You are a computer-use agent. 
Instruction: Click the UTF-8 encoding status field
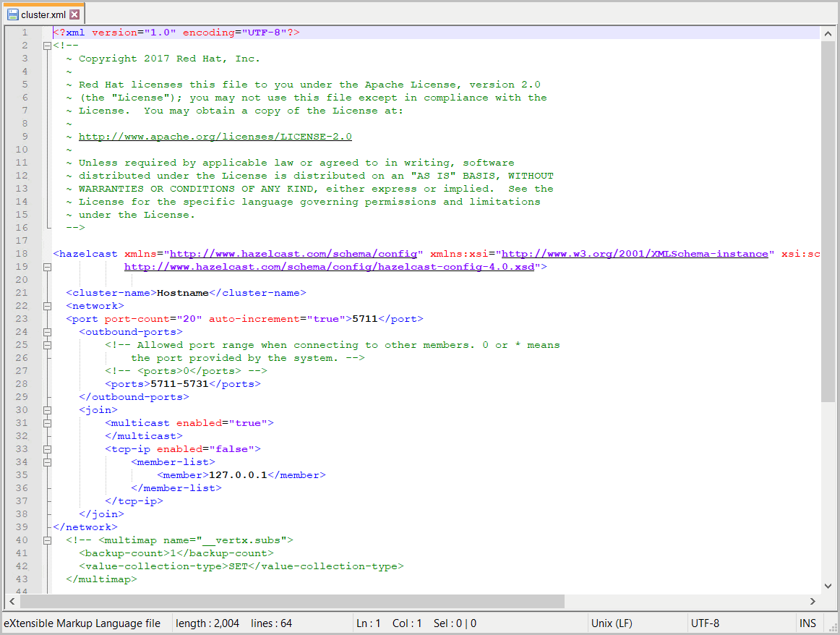click(705, 623)
